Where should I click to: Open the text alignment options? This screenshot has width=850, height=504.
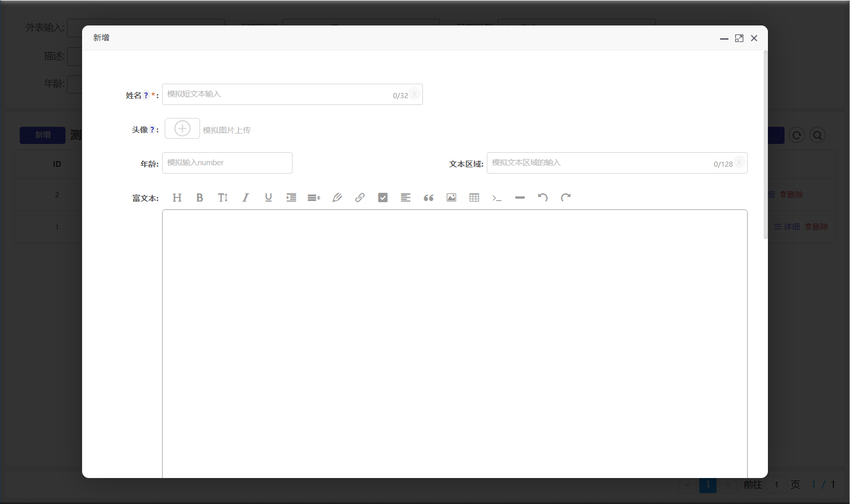[x=406, y=197]
